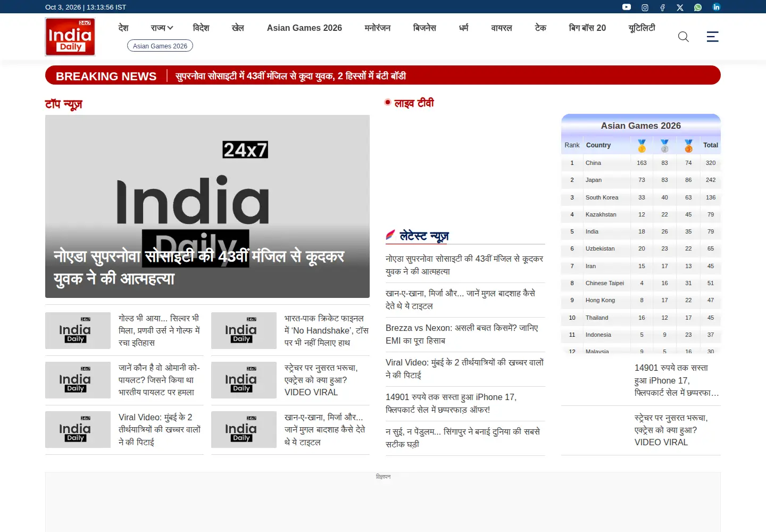Open the यूटिलिटी menu item
This screenshot has width=766, height=532.
coord(642,28)
